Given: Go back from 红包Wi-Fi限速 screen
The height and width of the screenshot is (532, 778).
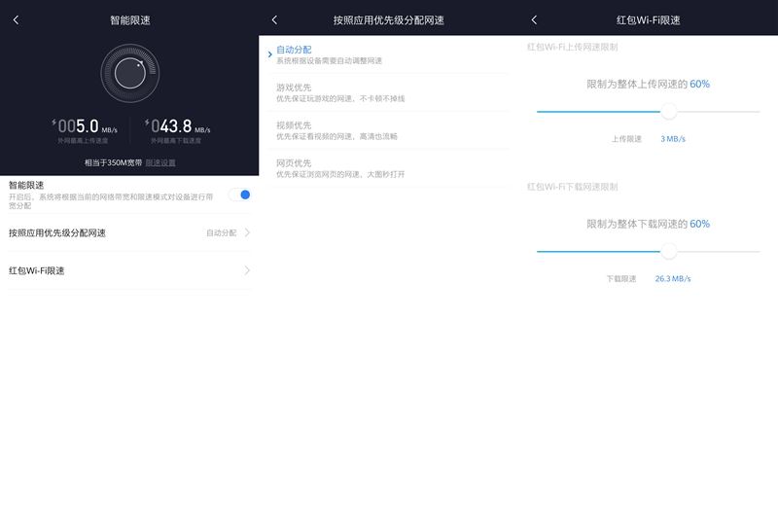Looking at the screenshot, I should (534, 19).
